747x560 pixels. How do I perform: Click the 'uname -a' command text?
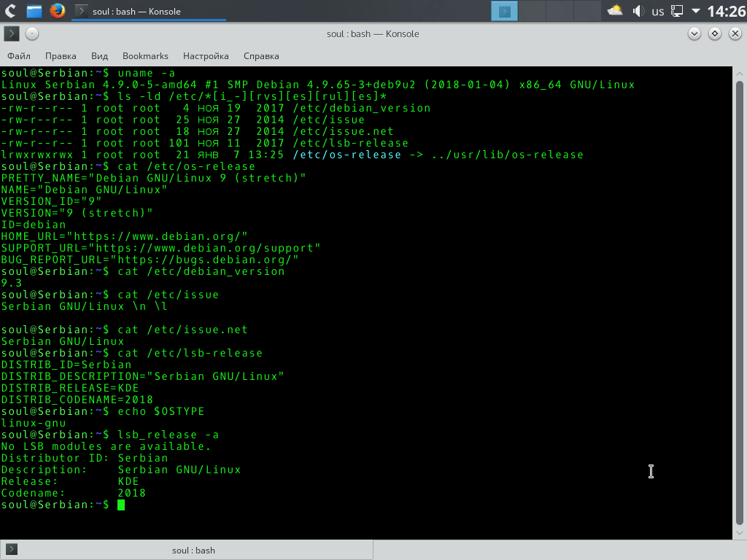pyautogui.click(x=146, y=73)
